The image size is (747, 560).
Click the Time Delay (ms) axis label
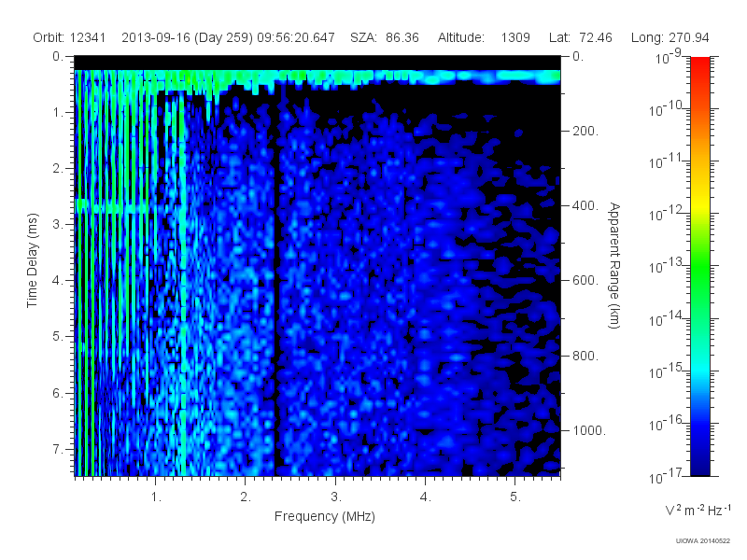coord(32,260)
